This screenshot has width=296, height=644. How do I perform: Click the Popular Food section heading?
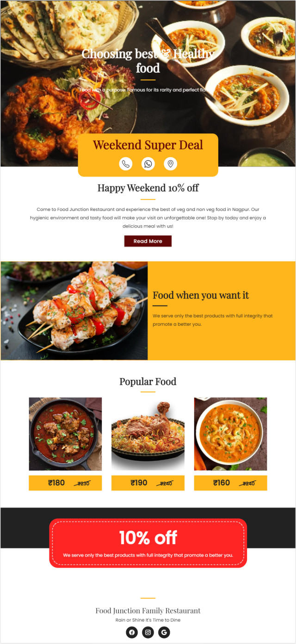tap(148, 382)
